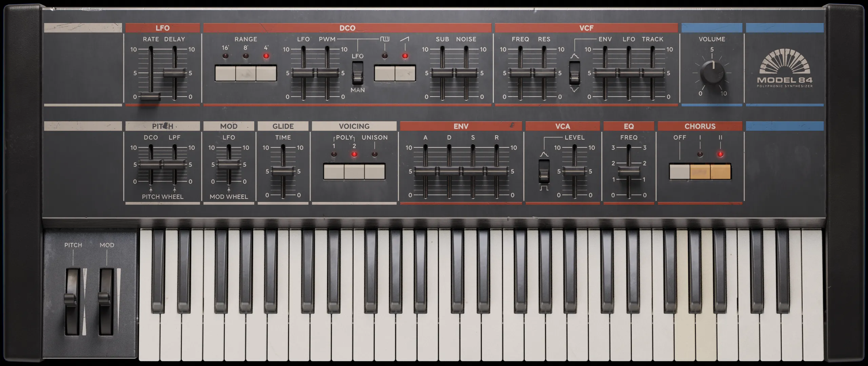Click the Glide Time slider handle
The width and height of the screenshot is (868, 366).
[x=283, y=171]
